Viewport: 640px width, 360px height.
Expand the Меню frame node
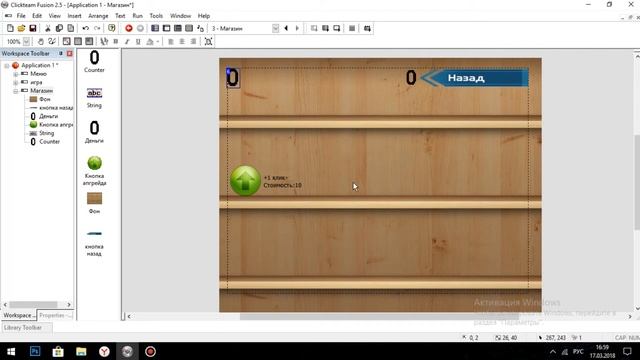(16, 74)
